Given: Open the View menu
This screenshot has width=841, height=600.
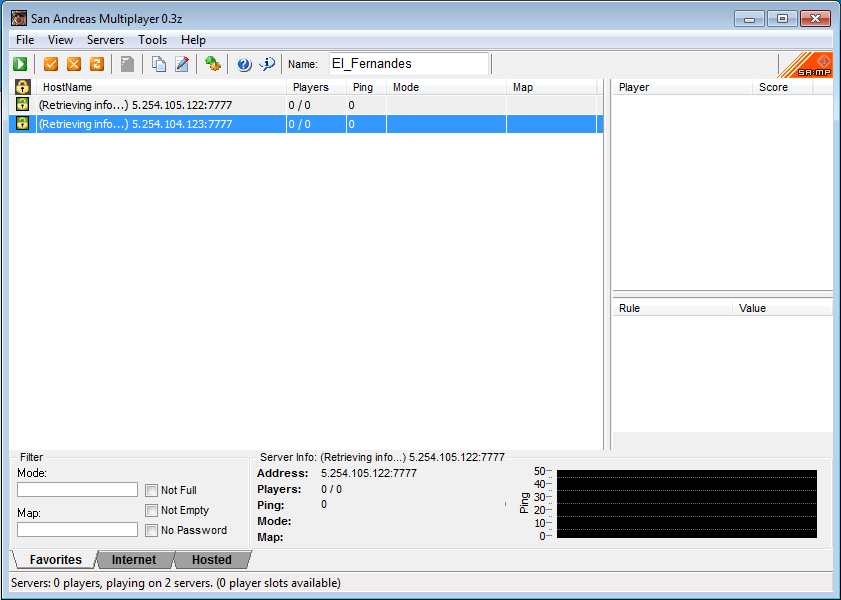Looking at the screenshot, I should pos(60,40).
